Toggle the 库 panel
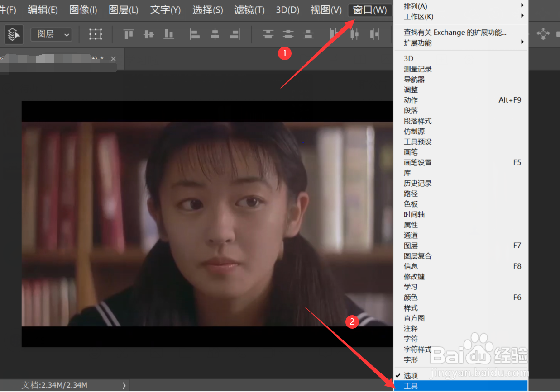This screenshot has height=392, width=560. [460, 173]
